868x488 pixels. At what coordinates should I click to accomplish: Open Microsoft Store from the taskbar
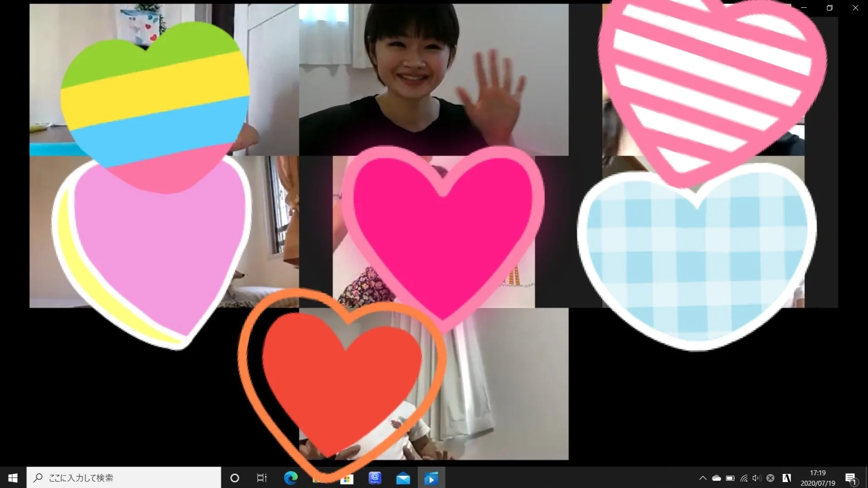pos(347,478)
